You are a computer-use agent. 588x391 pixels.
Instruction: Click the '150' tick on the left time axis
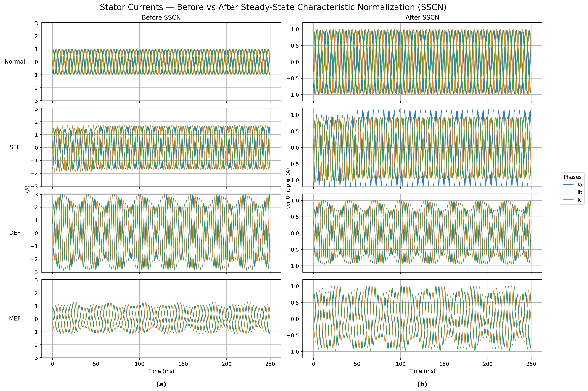tap(183, 364)
